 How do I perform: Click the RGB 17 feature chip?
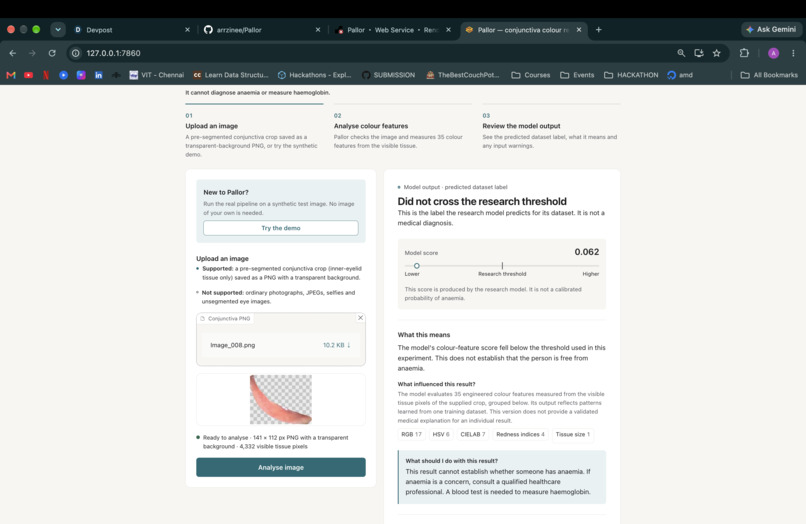pyautogui.click(x=411, y=435)
